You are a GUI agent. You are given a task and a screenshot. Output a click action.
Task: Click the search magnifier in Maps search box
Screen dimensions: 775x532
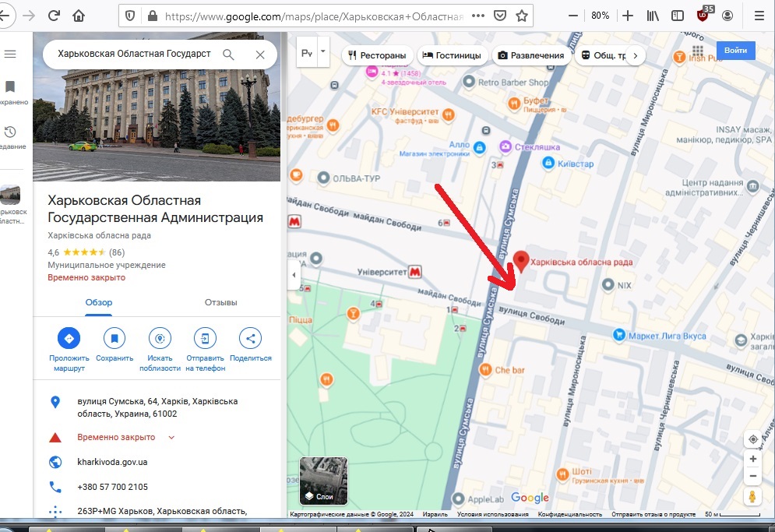(228, 55)
